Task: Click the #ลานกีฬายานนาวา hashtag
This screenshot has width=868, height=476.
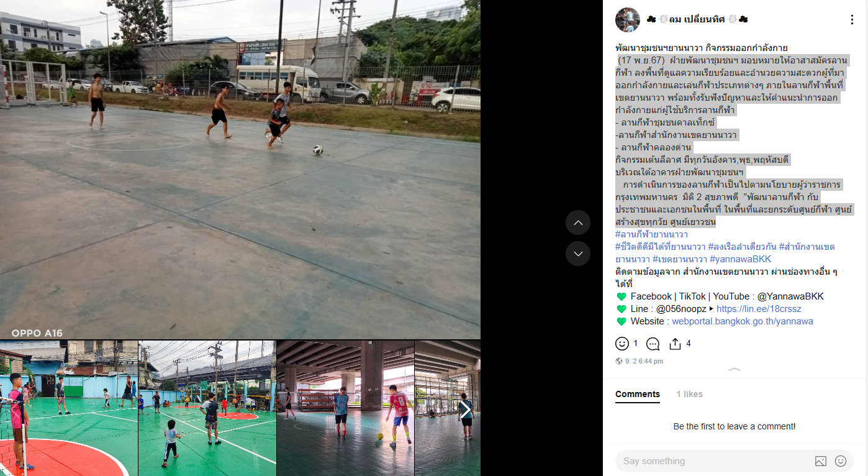Action: pos(651,234)
